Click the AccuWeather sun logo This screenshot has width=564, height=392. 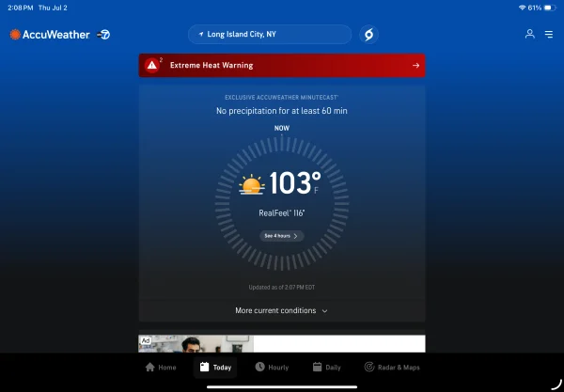(x=15, y=35)
